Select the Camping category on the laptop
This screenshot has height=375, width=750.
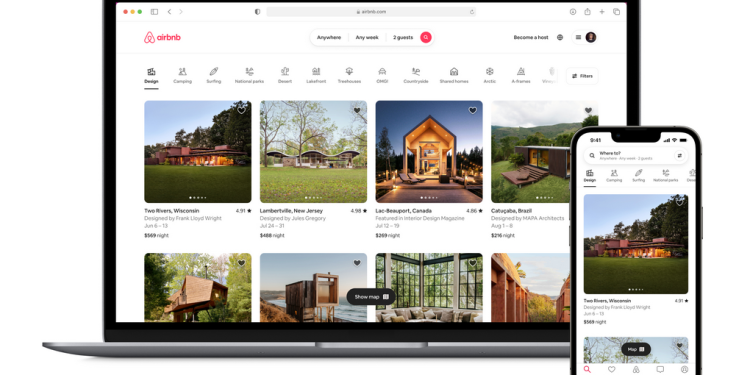[x=182, y=76]
